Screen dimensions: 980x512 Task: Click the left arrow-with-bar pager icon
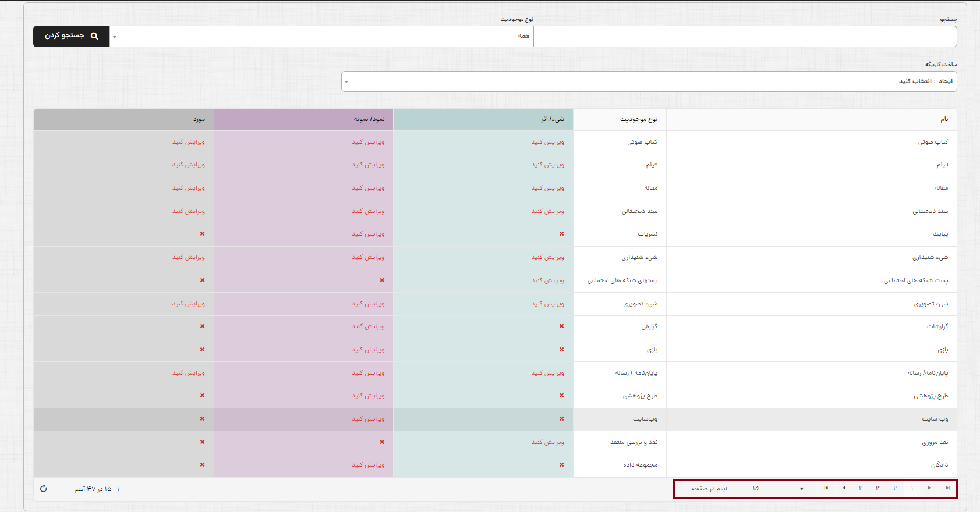click(826, 488)
